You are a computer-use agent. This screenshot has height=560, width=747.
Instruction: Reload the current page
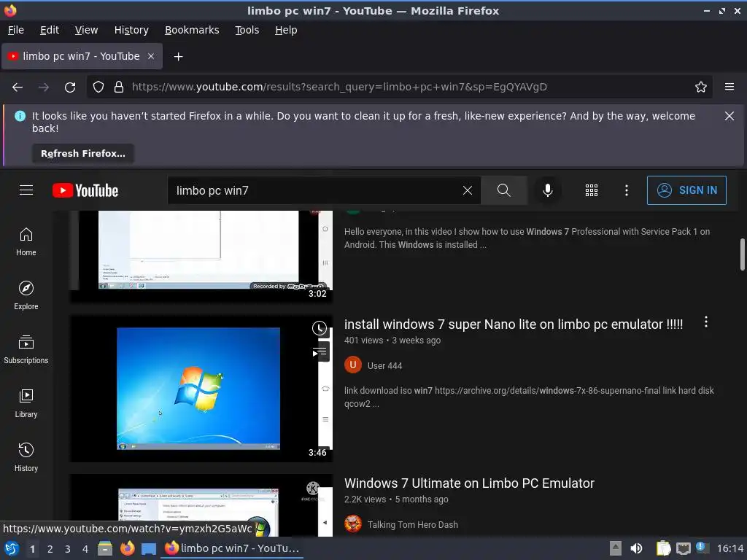click(x=70, y=87)
